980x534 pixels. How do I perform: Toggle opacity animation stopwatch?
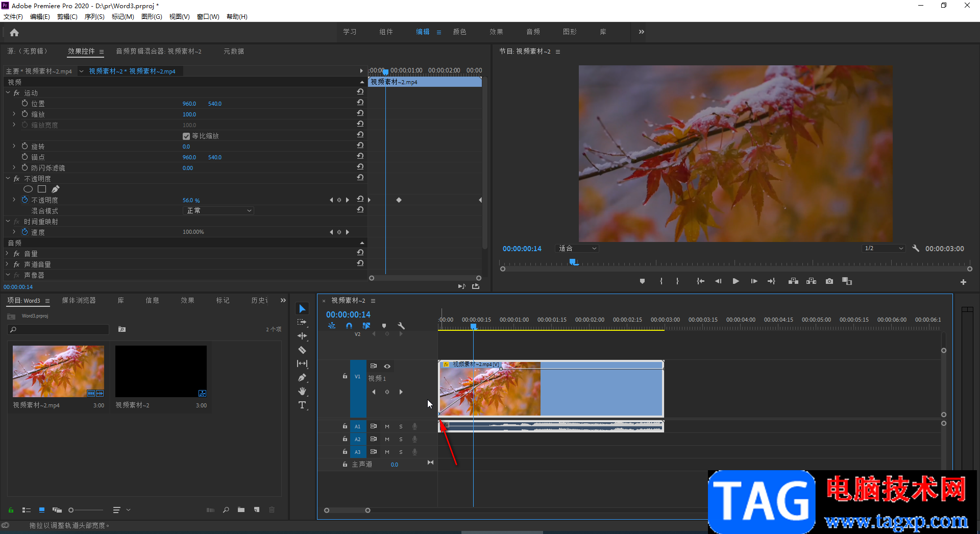coord(24,200)
